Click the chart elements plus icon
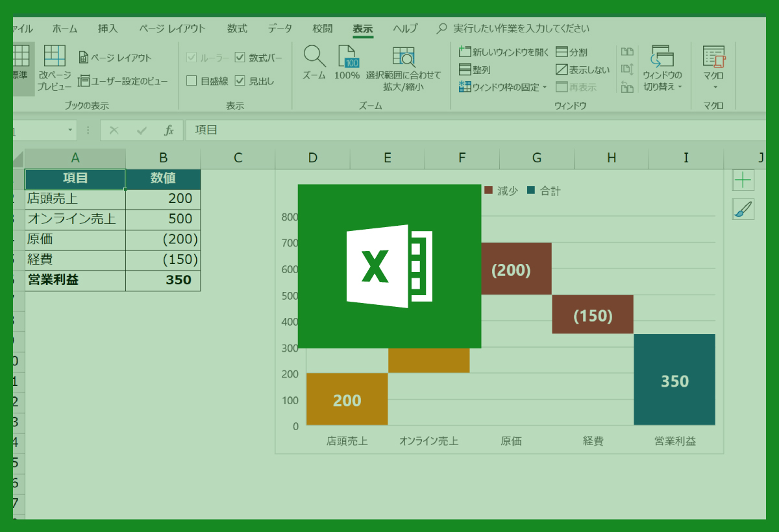The height and width of the screenshot is (532, 779). (743, 180)
